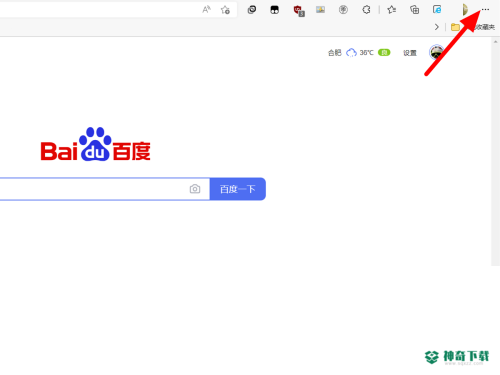Open the other favorites folder on the favorites bar
Image resolution: width=500 pixels, height=375 pixels.
pyautogui.click(x=473, y=27)
